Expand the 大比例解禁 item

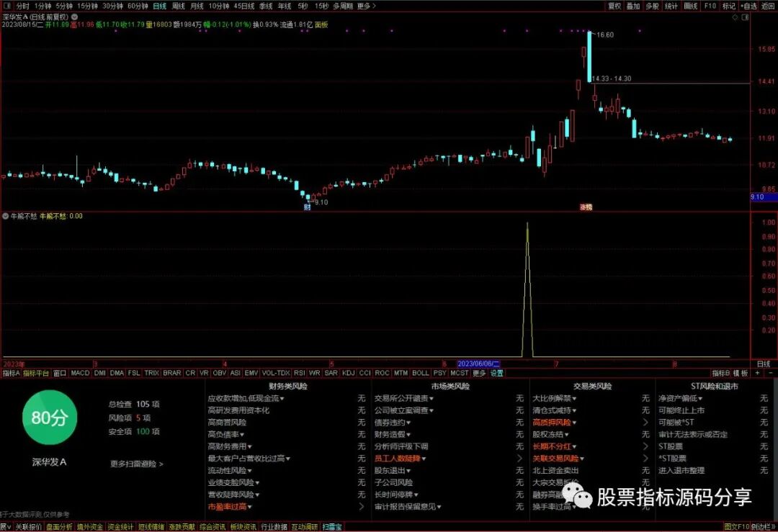[554, 398]
